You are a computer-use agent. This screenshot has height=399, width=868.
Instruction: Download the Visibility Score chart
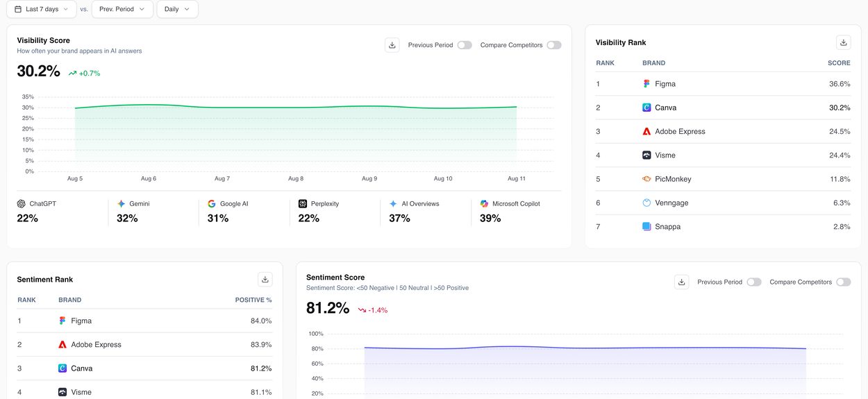click(392, 45)
